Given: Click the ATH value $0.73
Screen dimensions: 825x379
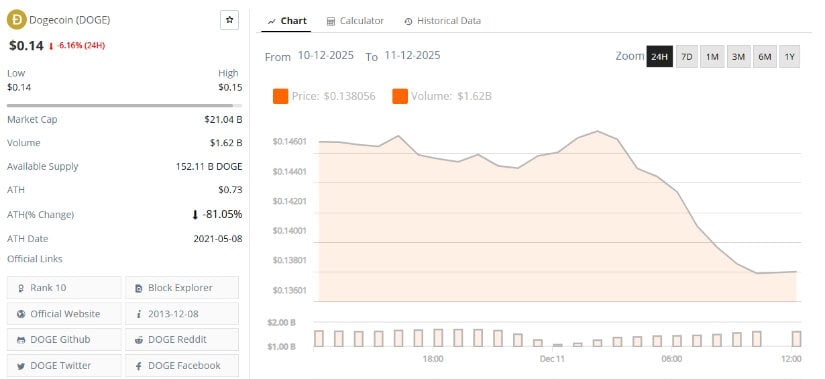Looking at the screenshot, I should [x=230, y=190].
